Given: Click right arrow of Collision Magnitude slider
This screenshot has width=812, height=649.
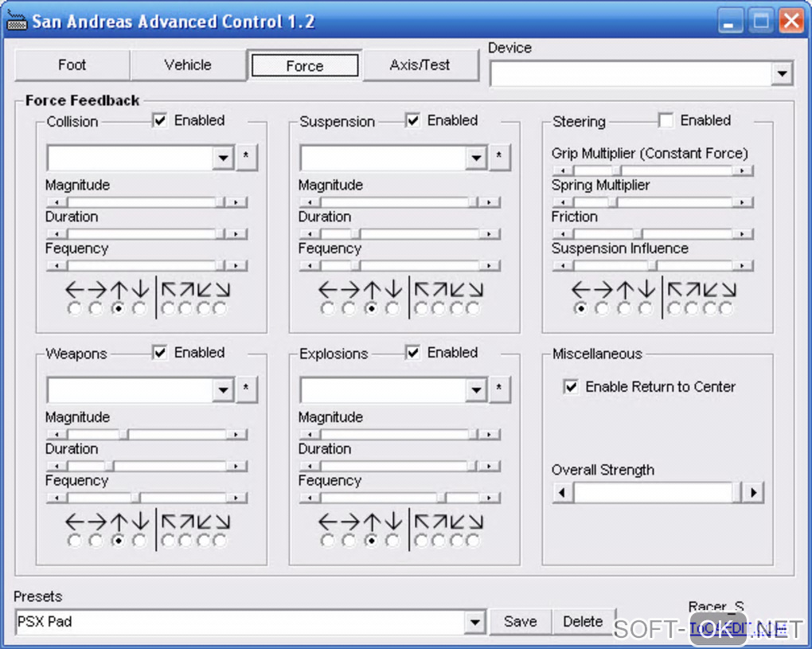Looking at the screenshot, I should pyautogui.click(x=236, y=202).
